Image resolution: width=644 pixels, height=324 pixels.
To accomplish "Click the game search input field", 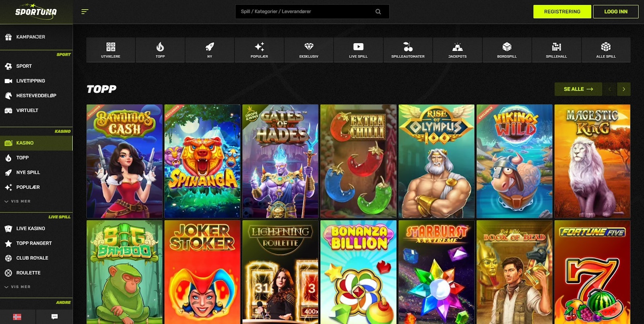I will click(x=306, y=12).
